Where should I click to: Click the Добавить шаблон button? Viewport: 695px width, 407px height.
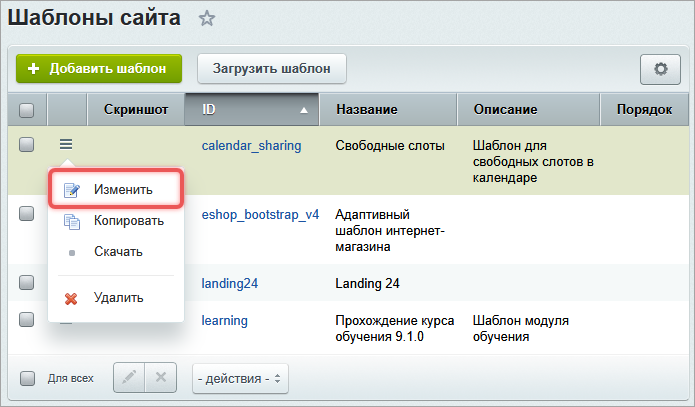click(98, 69)
